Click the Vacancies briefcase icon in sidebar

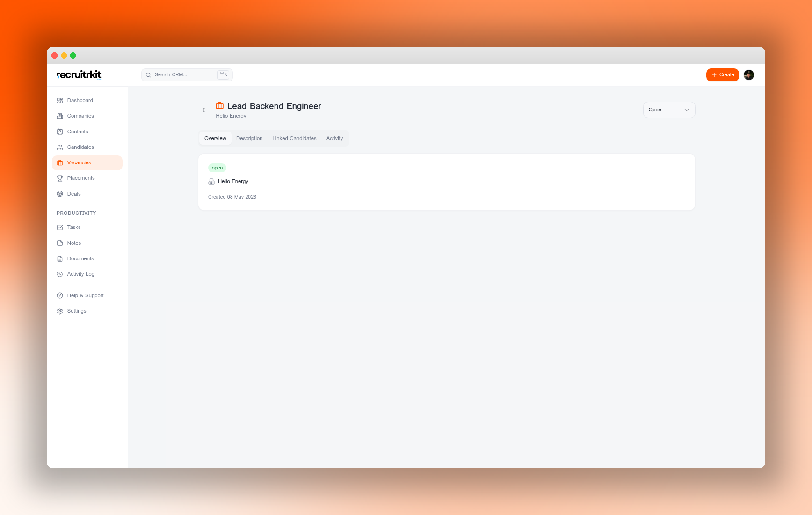(x=60, y=163)
